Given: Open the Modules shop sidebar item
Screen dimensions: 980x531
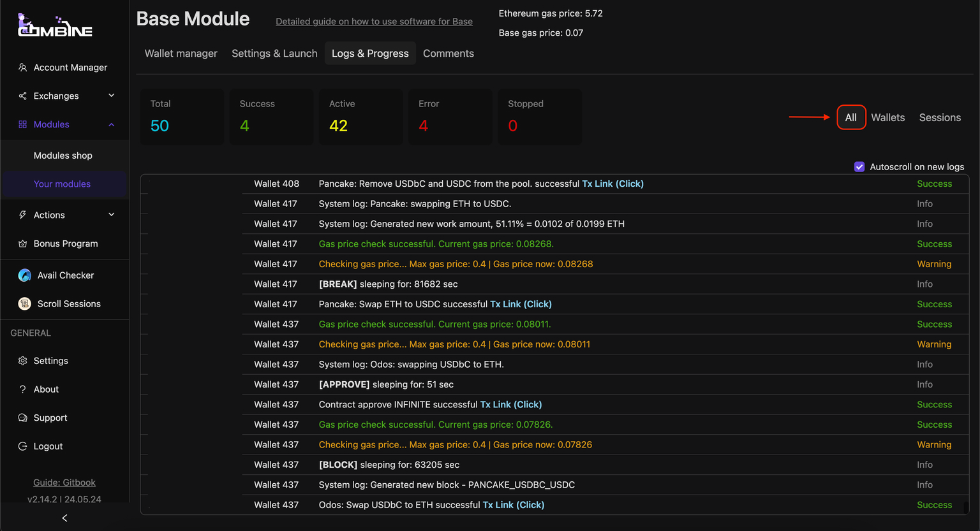Looking at the screenshot, I should coord(63,156).
